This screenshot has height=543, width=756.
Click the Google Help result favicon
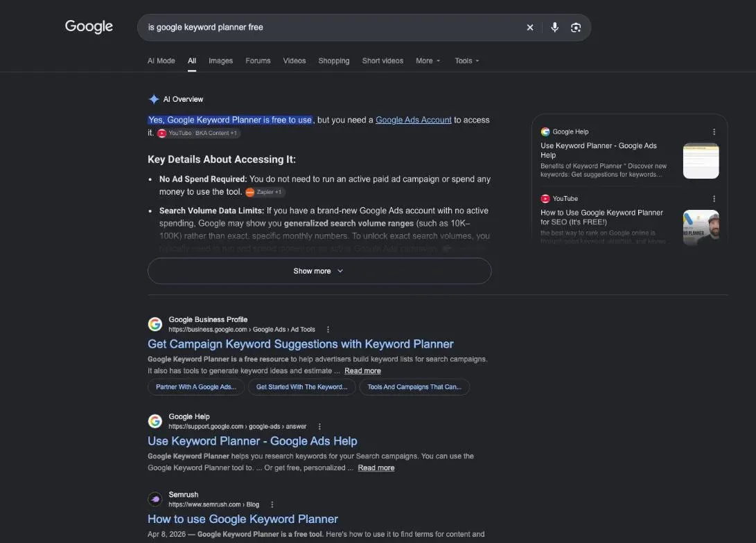pyautogui.click(x=155, y=421)
